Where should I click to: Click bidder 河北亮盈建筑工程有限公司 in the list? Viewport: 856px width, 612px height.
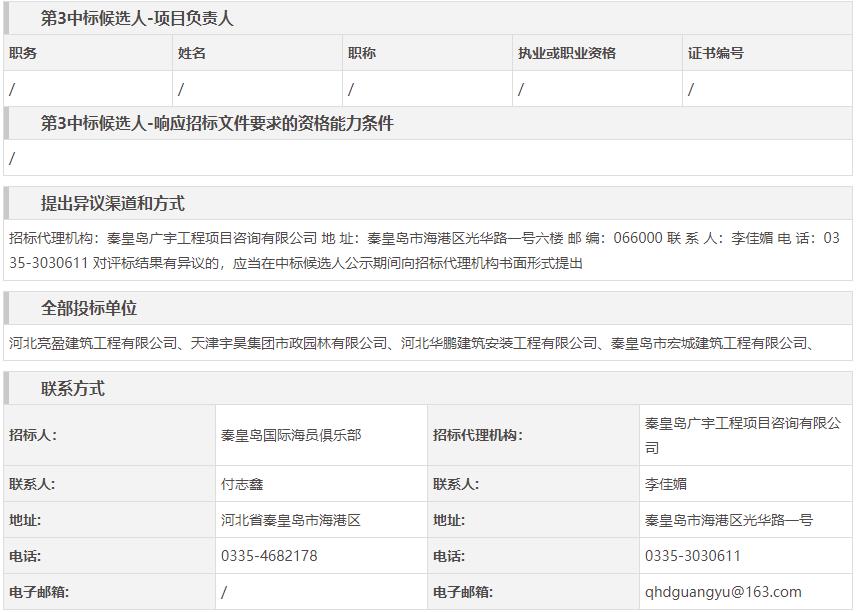point(93,343)
